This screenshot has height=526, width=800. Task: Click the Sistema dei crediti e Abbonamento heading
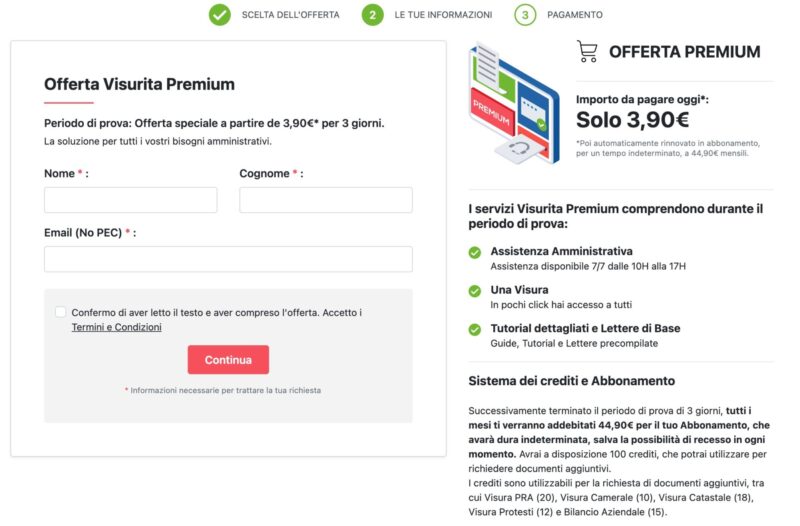click(x=571, y=381)
